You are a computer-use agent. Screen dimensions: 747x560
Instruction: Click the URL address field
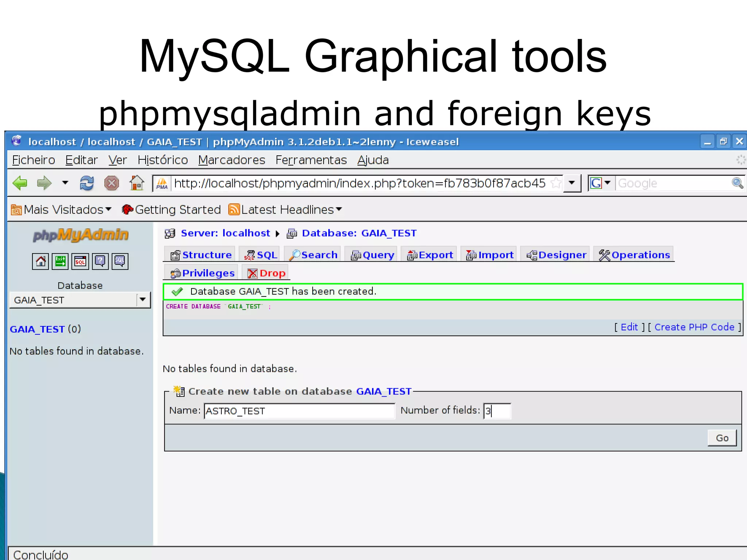[360, 183]
